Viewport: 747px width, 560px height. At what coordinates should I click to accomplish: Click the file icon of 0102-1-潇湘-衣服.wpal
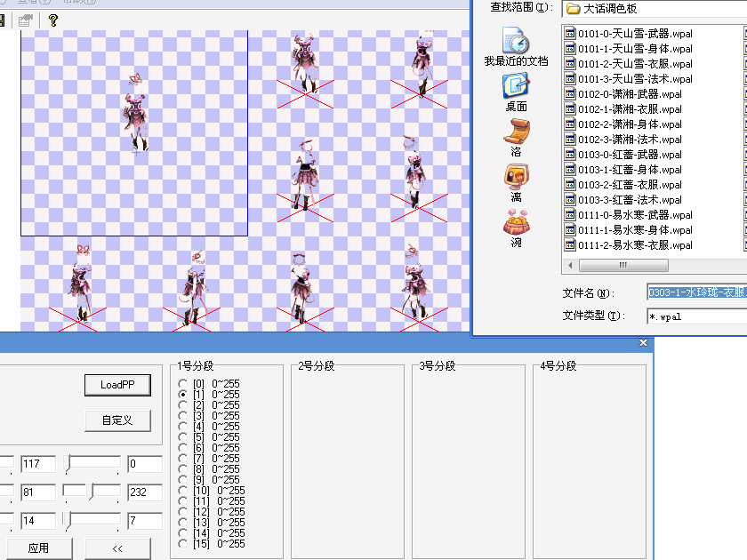click(x=570, y=109)
